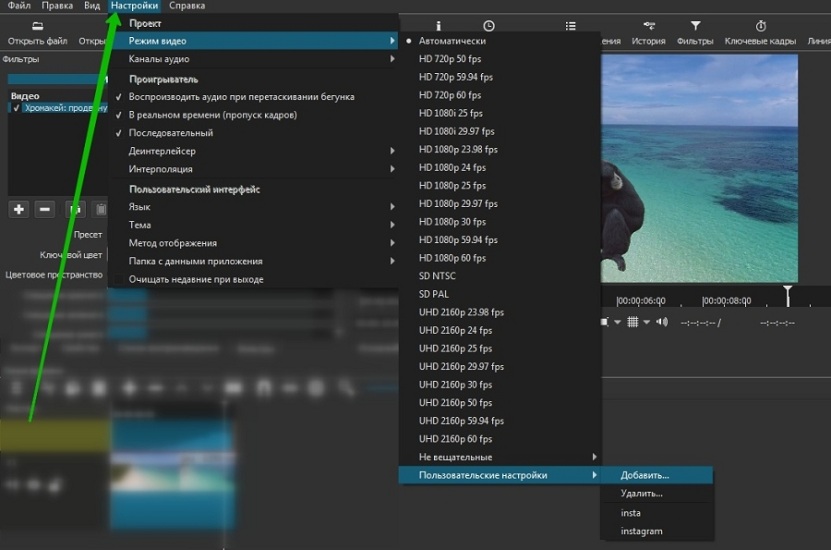Add a filter with the plus button
831x550 pixels.
pyautogui.click(x=18, y=209)
